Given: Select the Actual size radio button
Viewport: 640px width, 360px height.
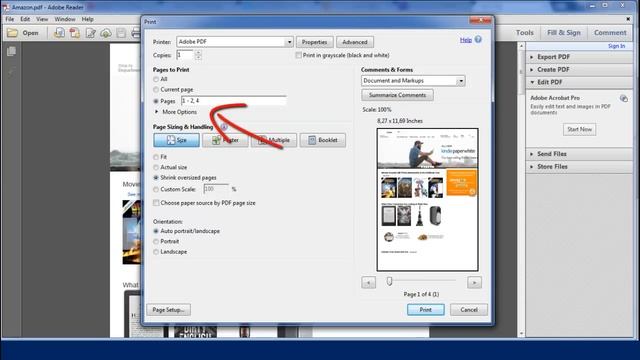Looking at the screenshot, I should click(156, 167).
